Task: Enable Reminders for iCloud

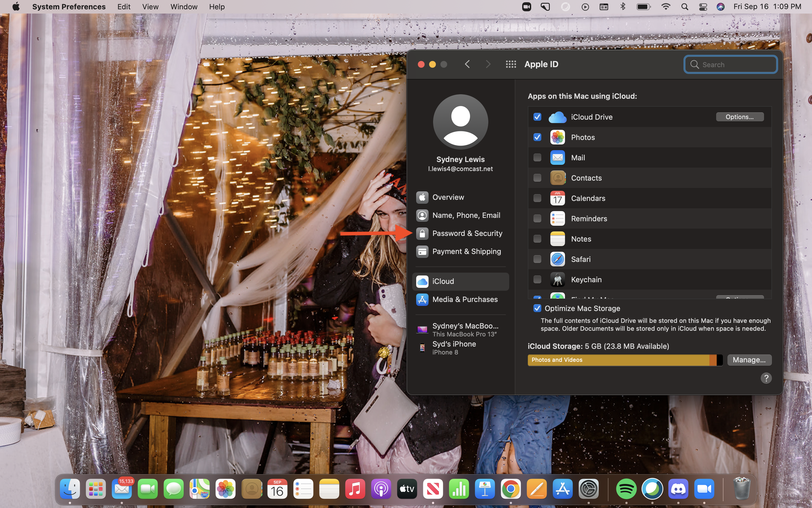Action: (537, 218)
